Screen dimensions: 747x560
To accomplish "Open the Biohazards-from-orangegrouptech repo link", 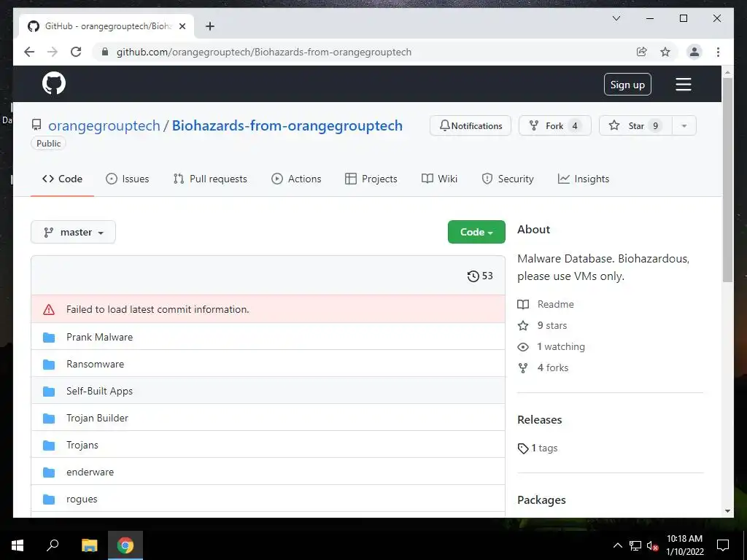I will tap(287, 125).
